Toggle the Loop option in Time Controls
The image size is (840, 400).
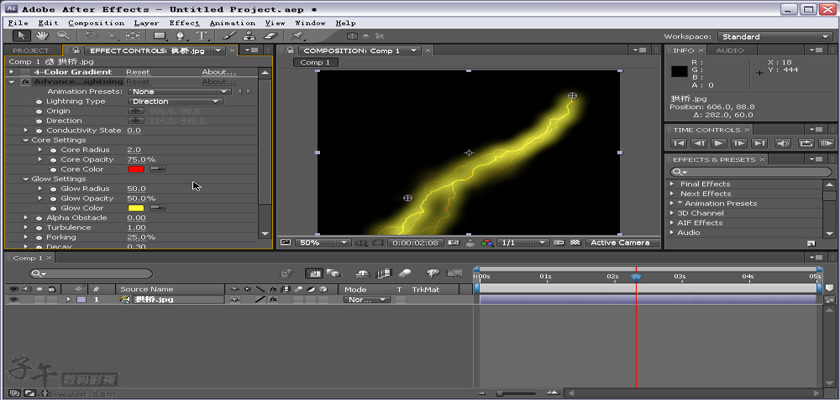pos(805,144)
